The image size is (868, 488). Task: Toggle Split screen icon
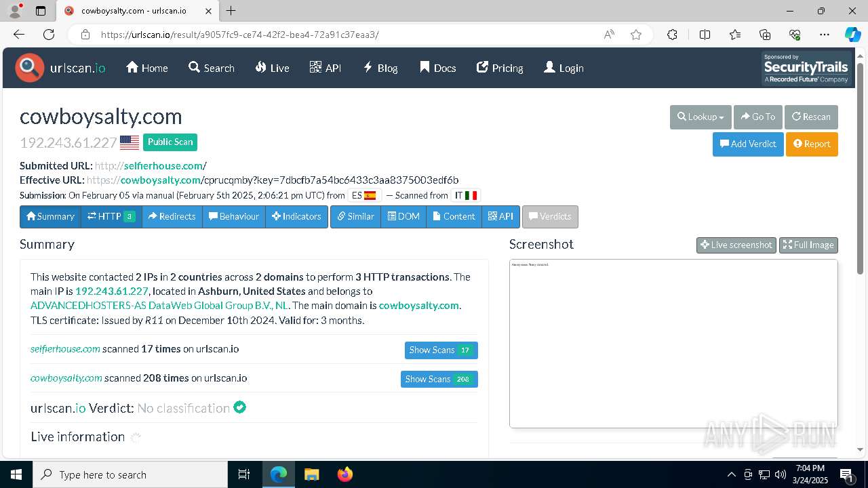(x=705, y=35)
